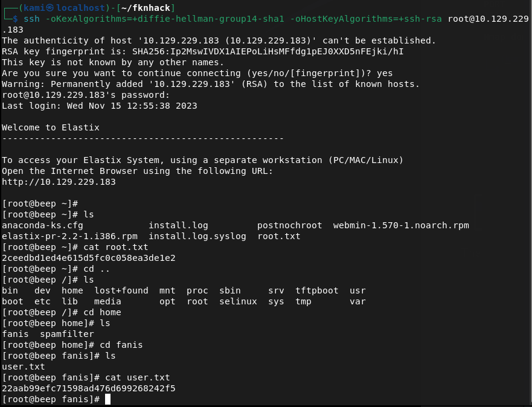Click the http://10.129.229.183 URL in the Elastix banner
This screenshot has height=407, width=532.
point(59,182)
